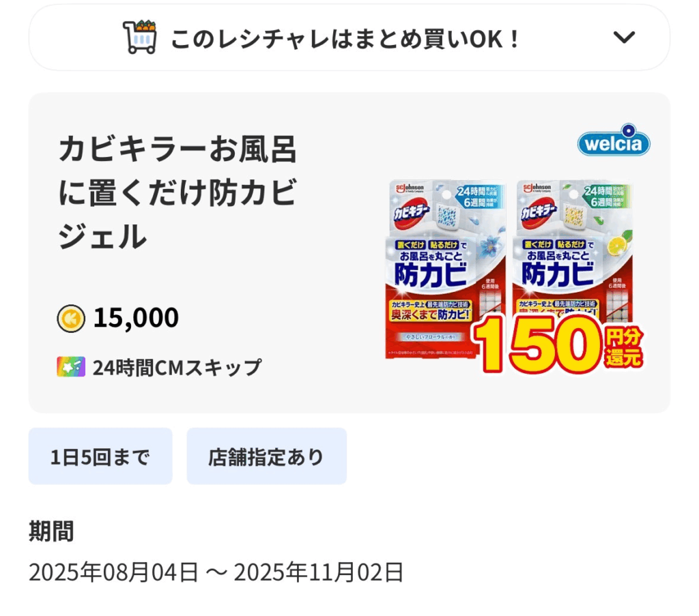
Task: Tap the 15,000 coin reward amount
Action: (136, 318)
